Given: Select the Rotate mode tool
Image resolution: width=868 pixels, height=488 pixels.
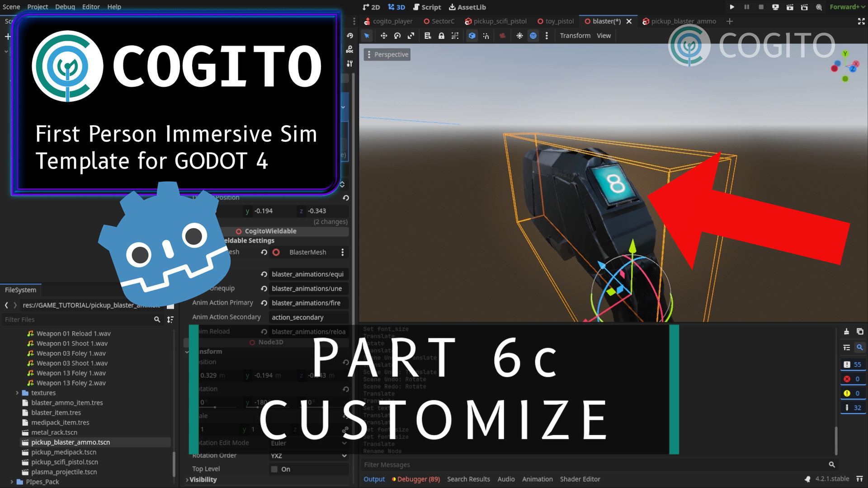Looking at the screenshot, I should pyautogui.click(x=397, y=36).
